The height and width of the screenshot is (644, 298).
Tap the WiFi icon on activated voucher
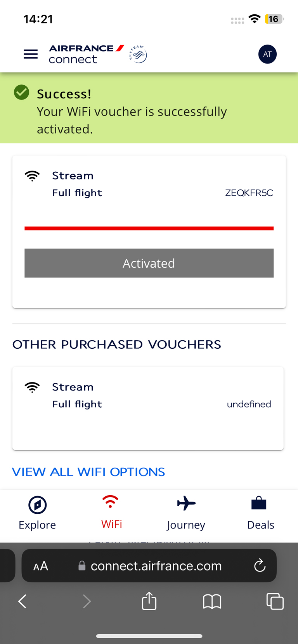(32, 176)
